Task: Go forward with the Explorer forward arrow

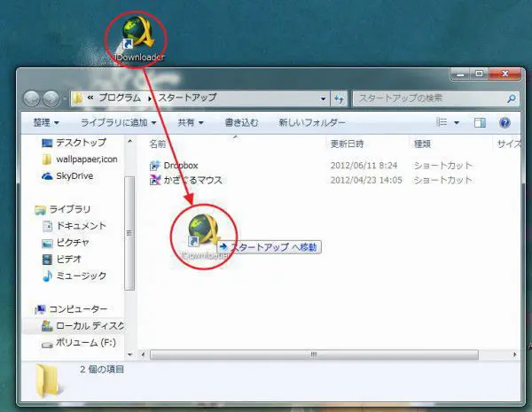Action: click(x=51, y=98)
